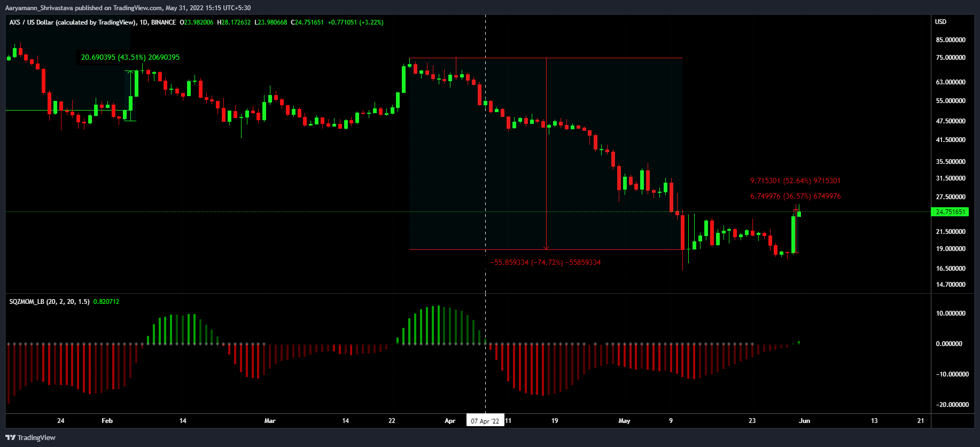
Task: Click the green upward arrowhead of the 43.51% measurement
Action: coord(130,73)
